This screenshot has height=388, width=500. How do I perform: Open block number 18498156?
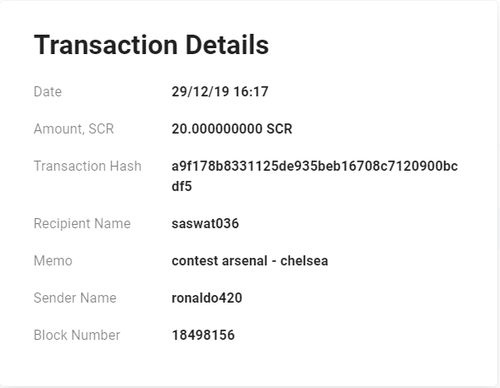click(203, 335)
